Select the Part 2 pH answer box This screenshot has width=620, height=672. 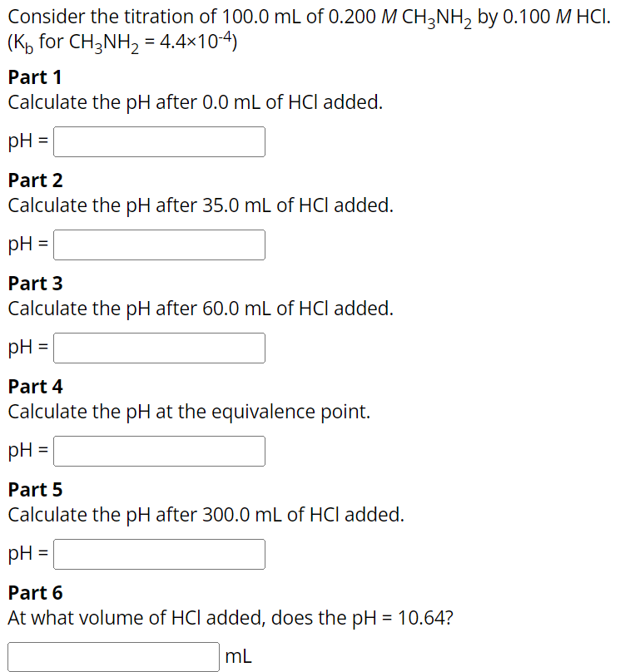click(x=158, y=245)
